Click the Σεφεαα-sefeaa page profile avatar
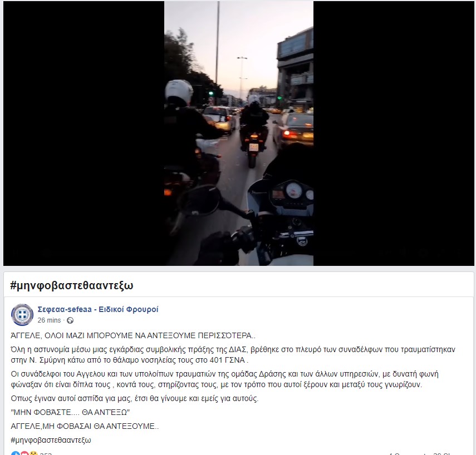 click(x=22, y=315)
